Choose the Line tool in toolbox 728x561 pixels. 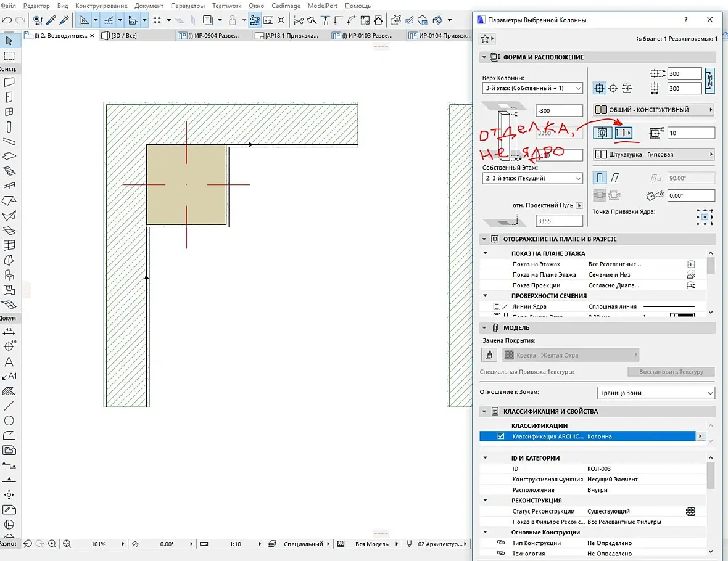click(x=9, y=406)
